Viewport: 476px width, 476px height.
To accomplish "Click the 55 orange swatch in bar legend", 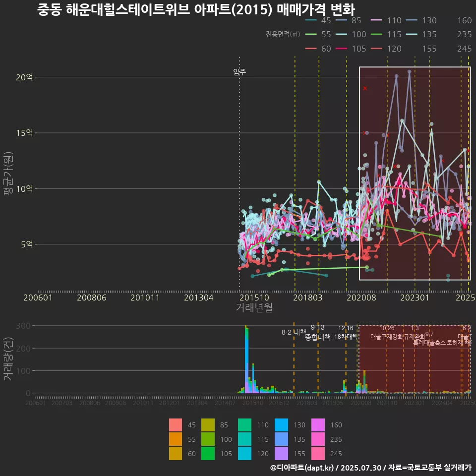I will (176, 439).
